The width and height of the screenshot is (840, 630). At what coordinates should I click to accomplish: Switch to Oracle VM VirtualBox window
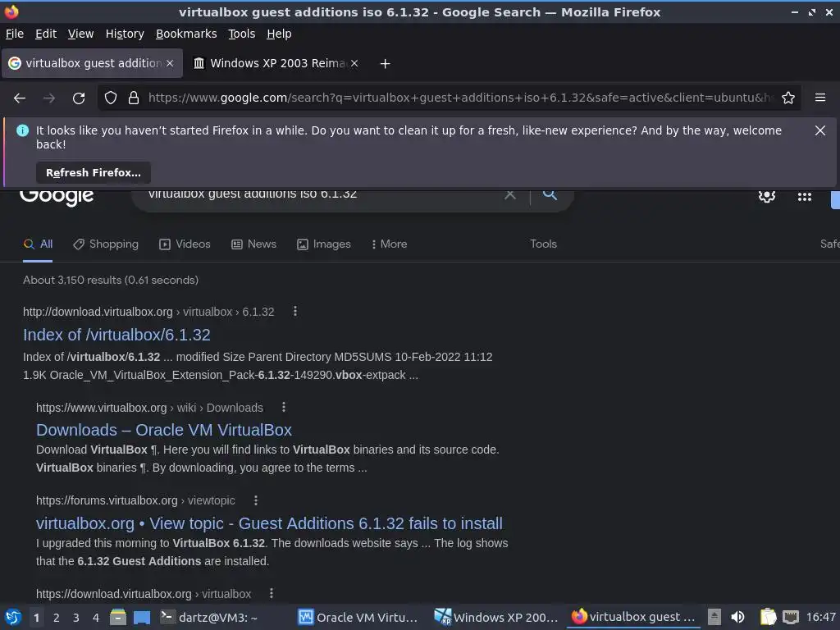[358, 618]
